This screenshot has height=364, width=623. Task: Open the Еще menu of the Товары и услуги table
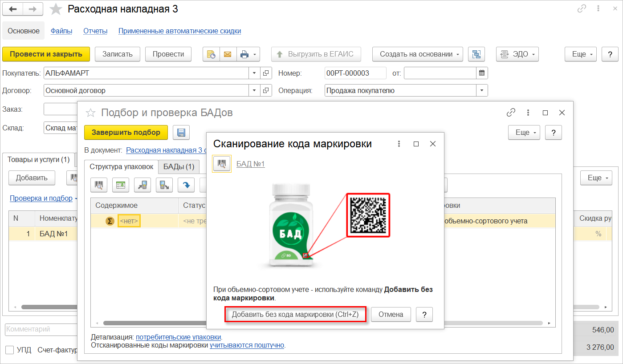597,178
